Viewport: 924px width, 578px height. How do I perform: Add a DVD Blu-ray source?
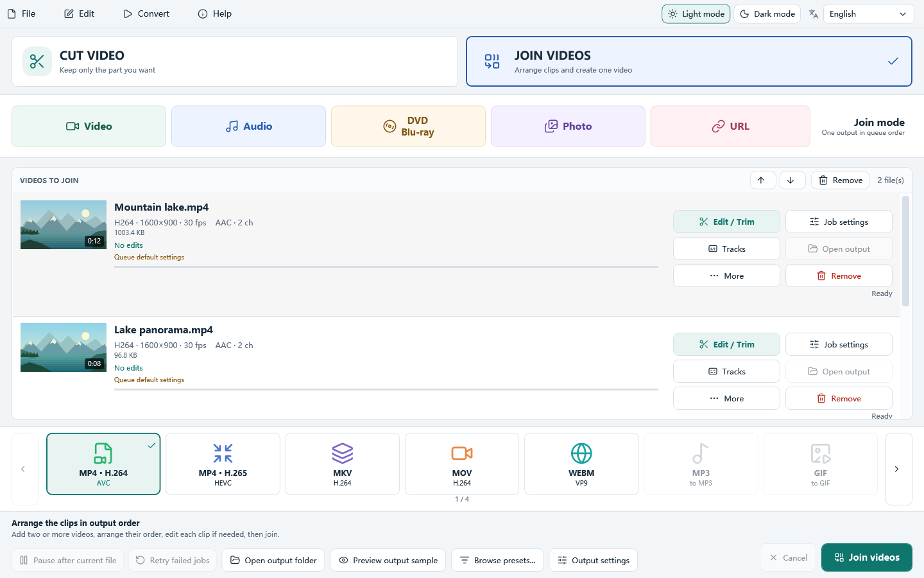[x=408, y=127]
